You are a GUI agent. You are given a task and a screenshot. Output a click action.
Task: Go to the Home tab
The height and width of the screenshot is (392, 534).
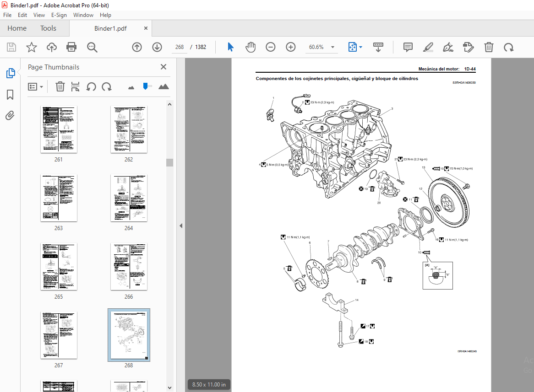click(17, 28)
